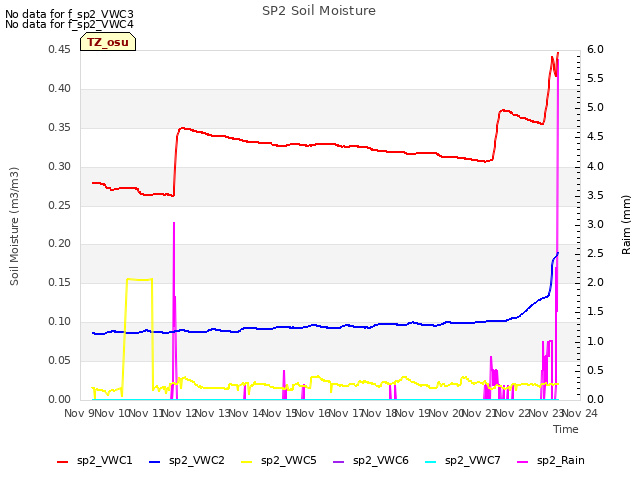Click the sp2_Rain legend label
Screen dimensions: 640x480
561,460
